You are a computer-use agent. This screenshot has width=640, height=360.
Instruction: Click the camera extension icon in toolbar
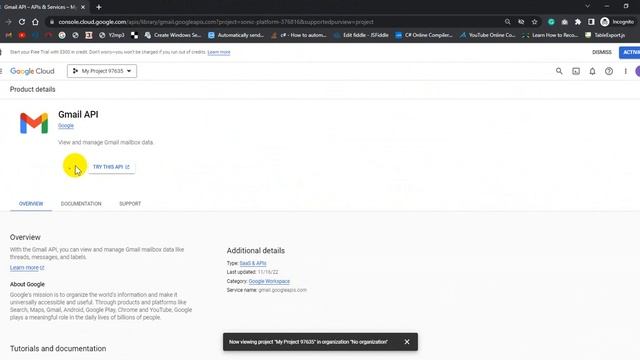[564, 22]
